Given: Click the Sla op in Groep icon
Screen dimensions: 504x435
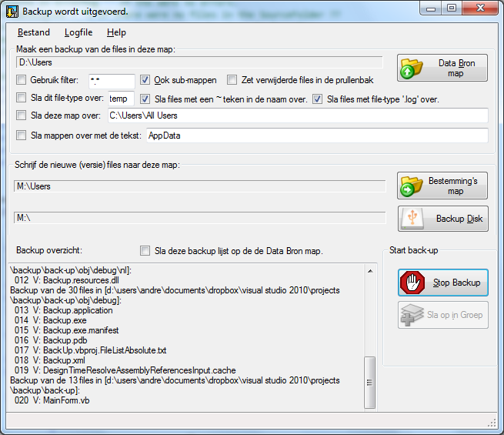Looking at the screenshot, I should click(413, 315).
